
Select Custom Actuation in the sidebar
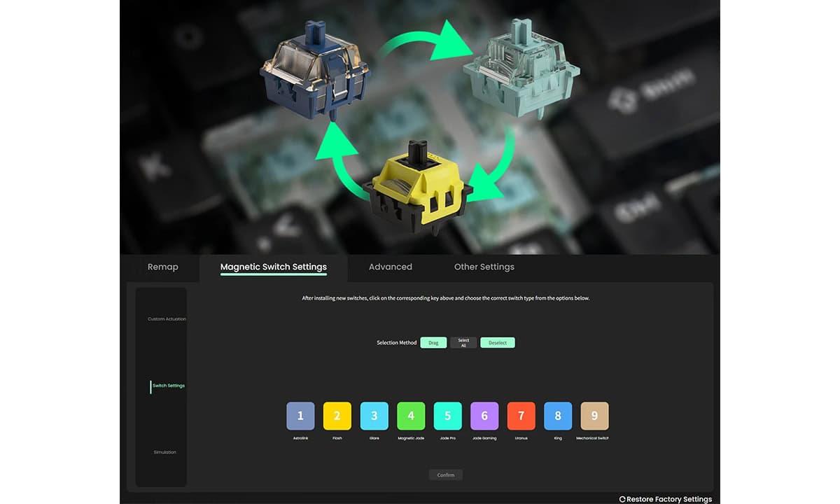click(167, 319)
